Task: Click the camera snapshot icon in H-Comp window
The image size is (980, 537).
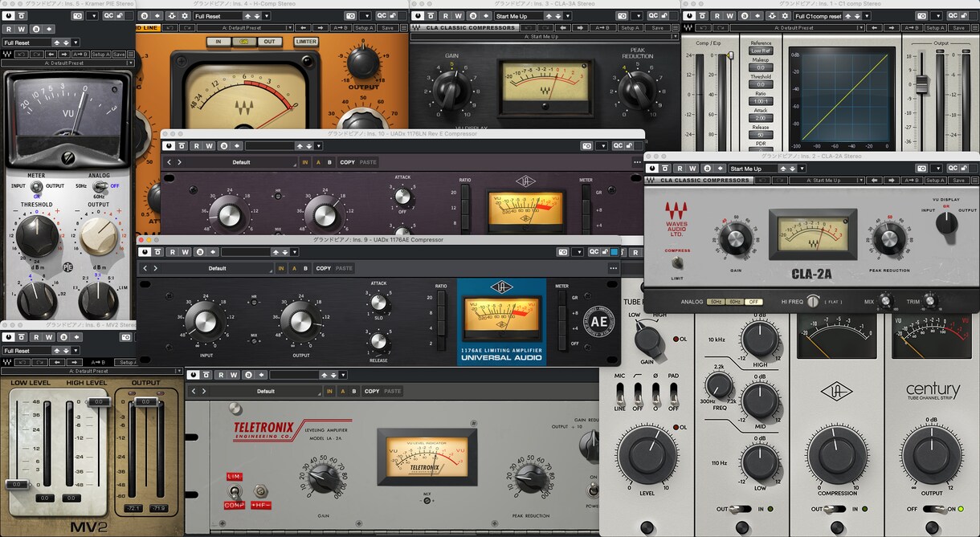Action: pos(349,16)
